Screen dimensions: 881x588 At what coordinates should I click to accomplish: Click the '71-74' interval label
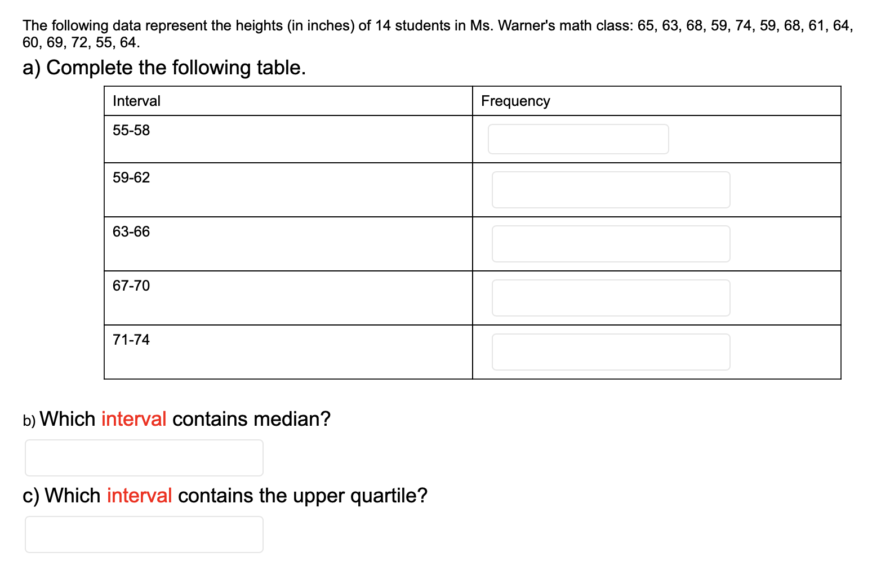[131, 340]
